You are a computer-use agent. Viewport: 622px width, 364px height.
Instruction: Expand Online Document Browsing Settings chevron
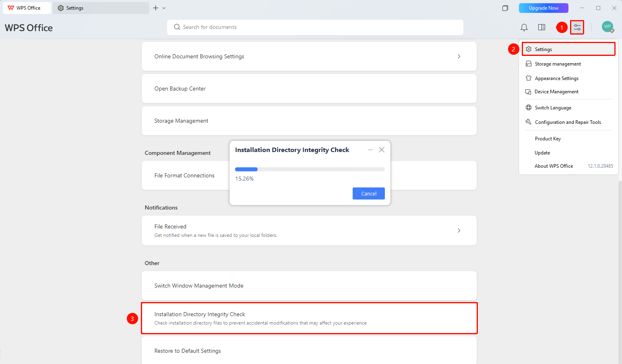tap(459, 56)
